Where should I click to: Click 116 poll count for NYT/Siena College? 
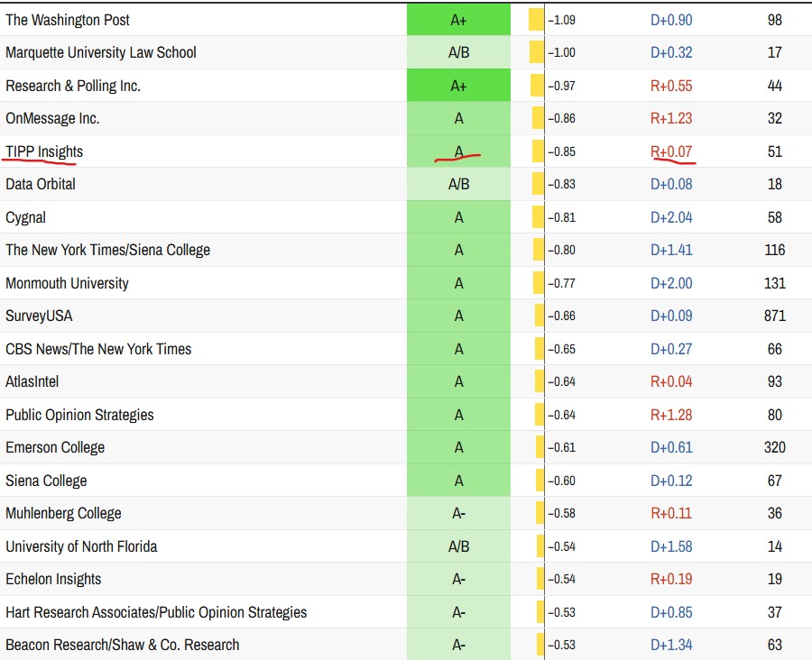[x=775, y=250]
